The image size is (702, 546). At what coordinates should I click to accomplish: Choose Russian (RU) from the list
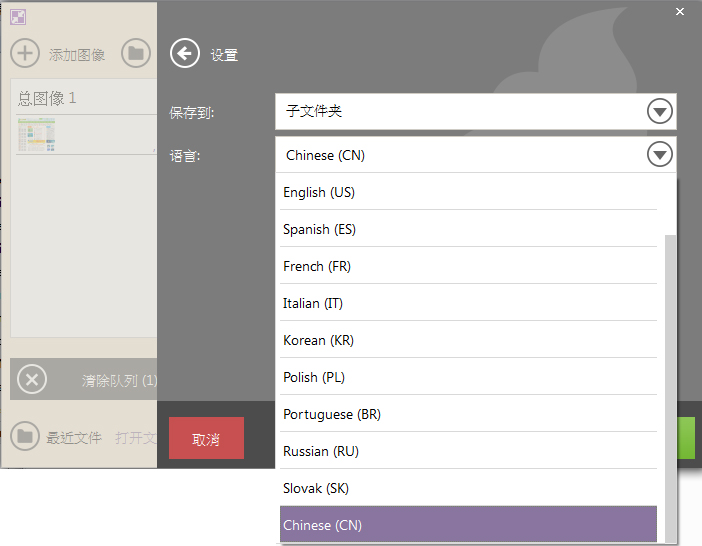coord(468,452)
